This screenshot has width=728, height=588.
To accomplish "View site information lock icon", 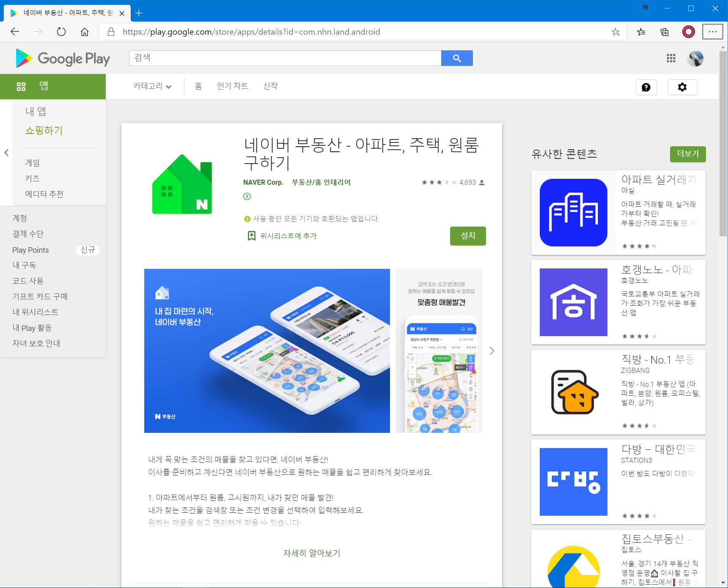I will click(111, 32).
